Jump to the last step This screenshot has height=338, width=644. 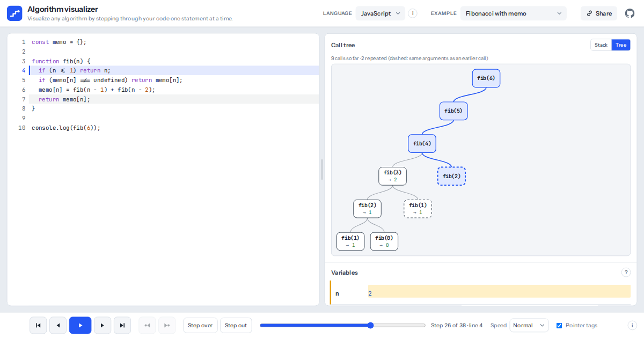click(122, 325)
